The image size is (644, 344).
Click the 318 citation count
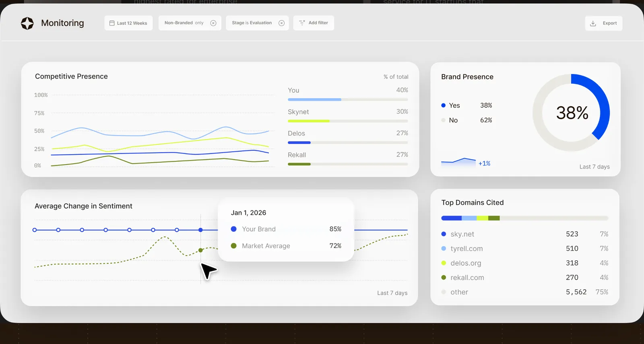click(572, 263)
